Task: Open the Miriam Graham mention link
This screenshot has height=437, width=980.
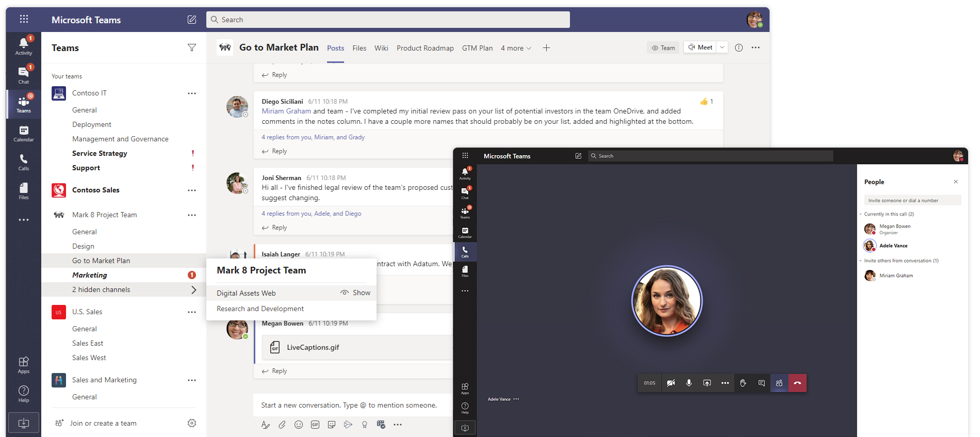Action: click(286, 111)
